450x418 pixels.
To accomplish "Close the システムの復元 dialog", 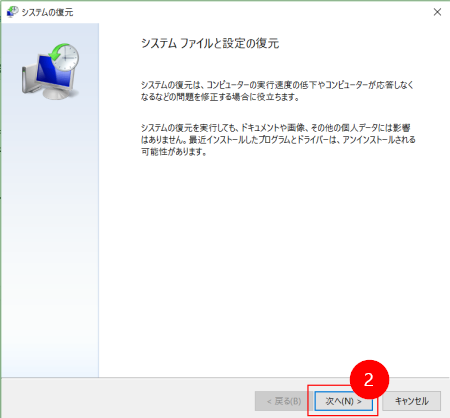I will pos(437,12).
